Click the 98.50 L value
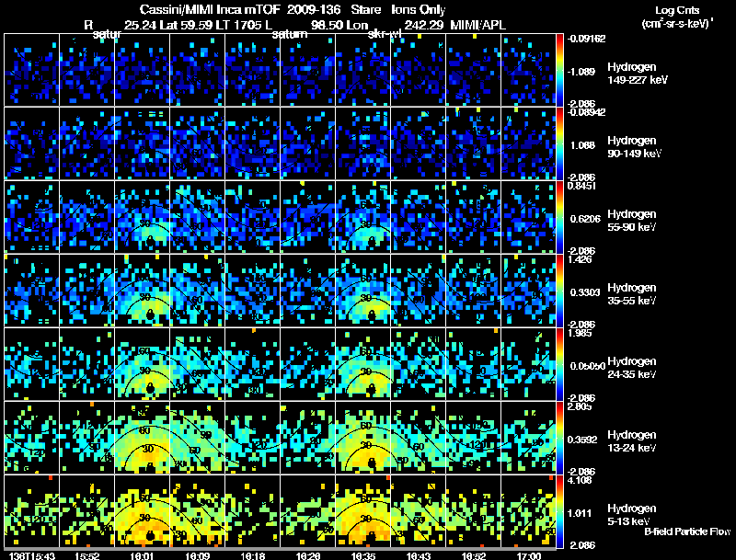The height and width of the screenshot is (560, 736). click(326, 26)
